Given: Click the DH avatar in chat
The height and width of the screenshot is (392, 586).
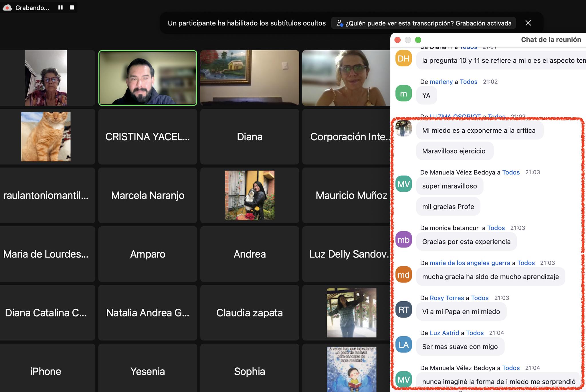Looking at the screenshot, I should [403, 59].
